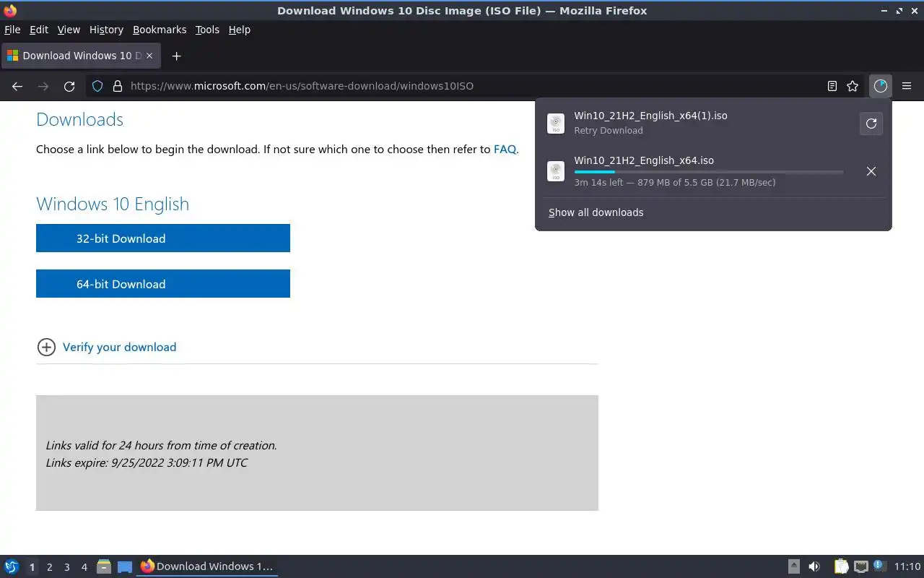Open the Bookmarks menu
Image resolution: width=924 pixels, height=578 pixels.
[160, 30]
